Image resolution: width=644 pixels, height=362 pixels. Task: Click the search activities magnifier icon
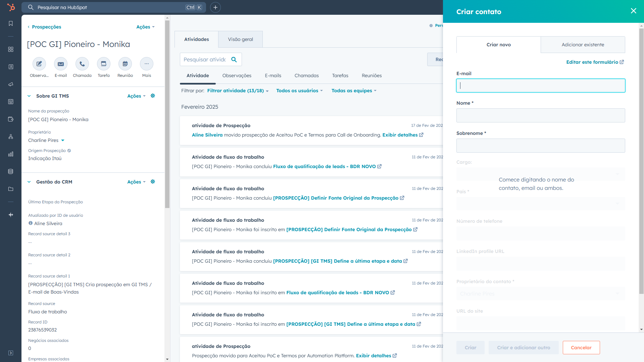(234, 59)
